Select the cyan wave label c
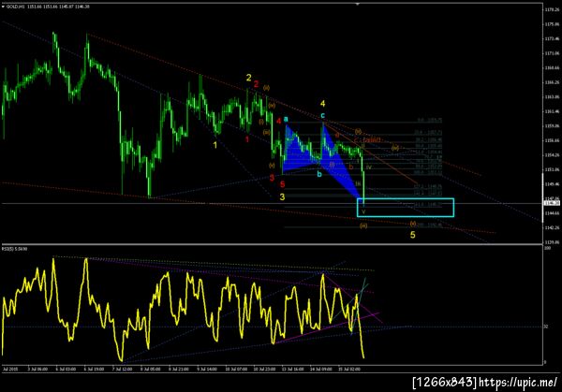Image resolution: width=562 pixels, height=392 pixels. 322,115
